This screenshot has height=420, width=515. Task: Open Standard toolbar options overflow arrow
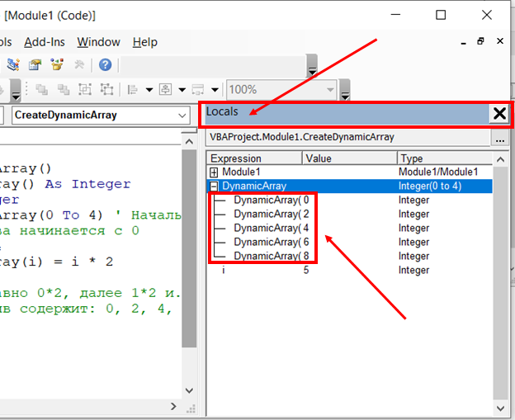(312, 66)
